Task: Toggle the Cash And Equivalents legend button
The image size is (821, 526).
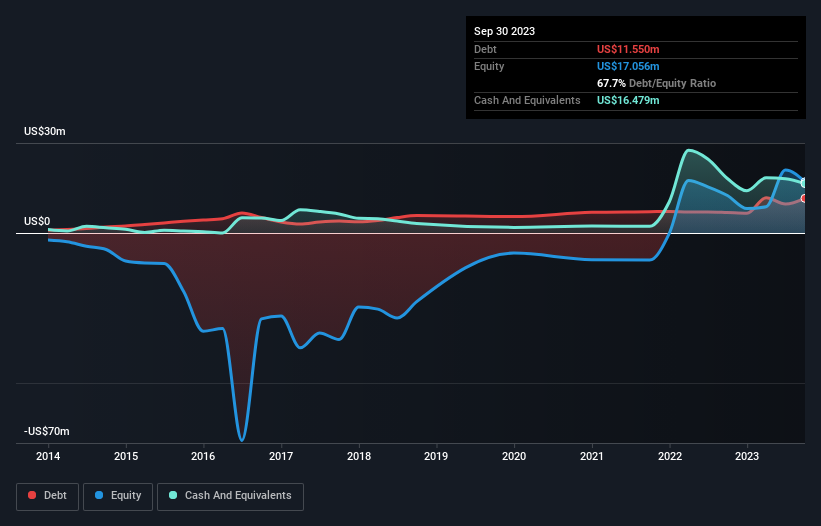Action: click(x=230, y=496)
